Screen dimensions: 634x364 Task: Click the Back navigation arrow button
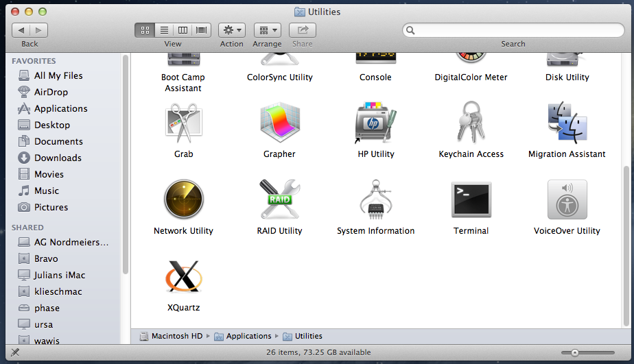22,30
